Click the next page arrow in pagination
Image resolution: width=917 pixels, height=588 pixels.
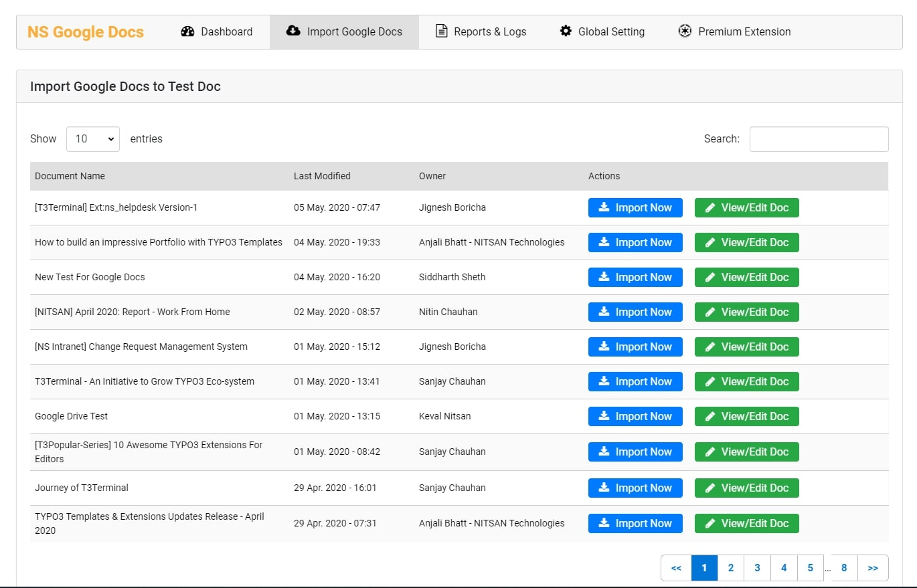click(x=873, y=567)
